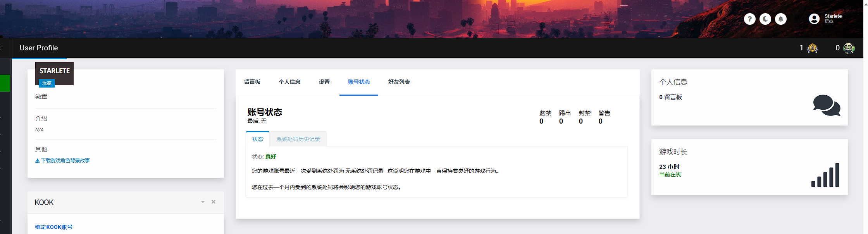Viewport: 868px width, 234px height.
Task: Open the 设置 tab
Action: pos(324,82)
